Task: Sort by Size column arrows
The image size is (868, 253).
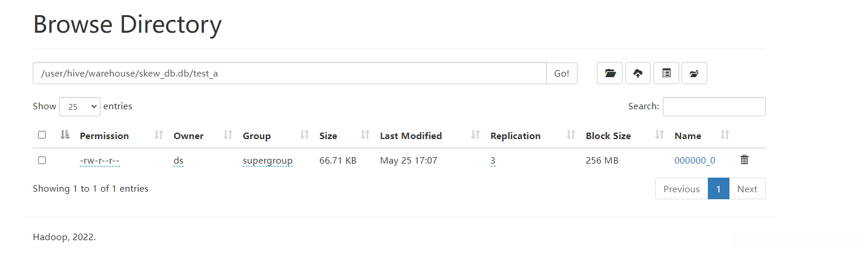Action: (x=365, y=136)
